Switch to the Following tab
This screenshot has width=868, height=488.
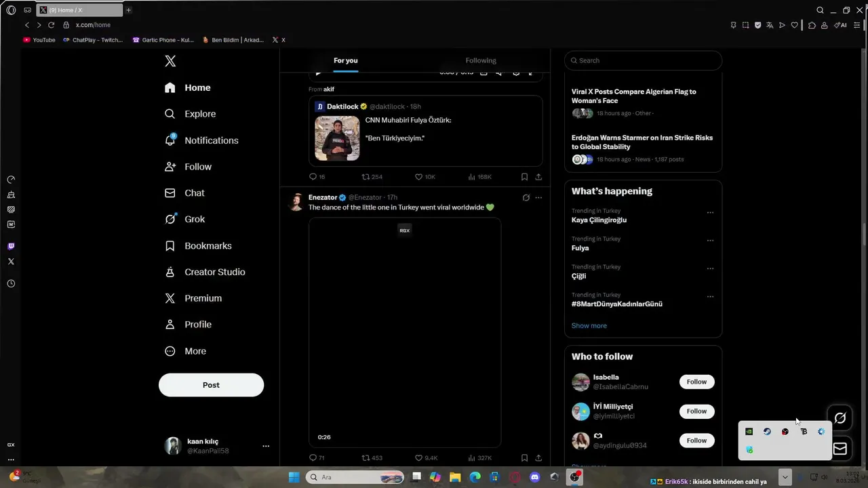pos(481,60)
